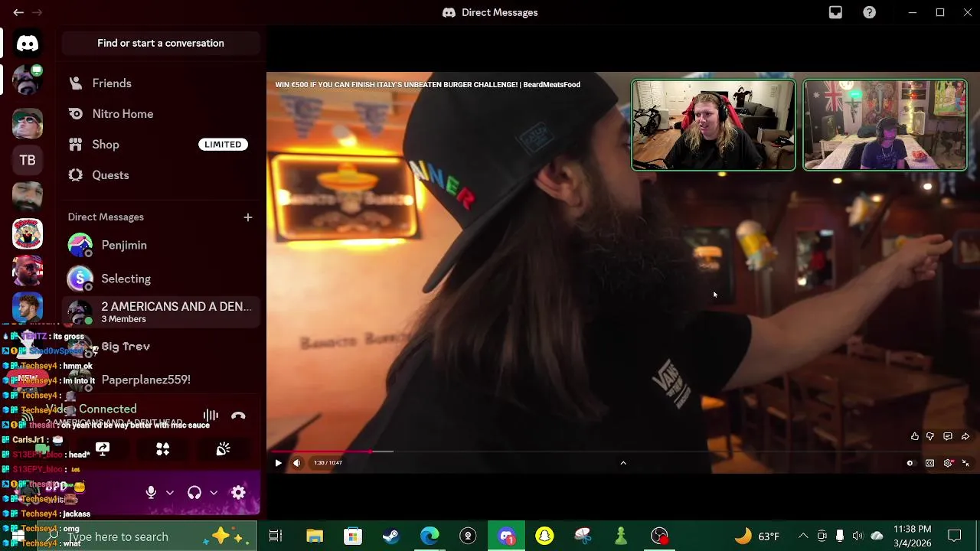The height and width of the screenshot is (551, 980).
Task: Open Microsoft Store from the taskbar
Action: click(353, 536)
